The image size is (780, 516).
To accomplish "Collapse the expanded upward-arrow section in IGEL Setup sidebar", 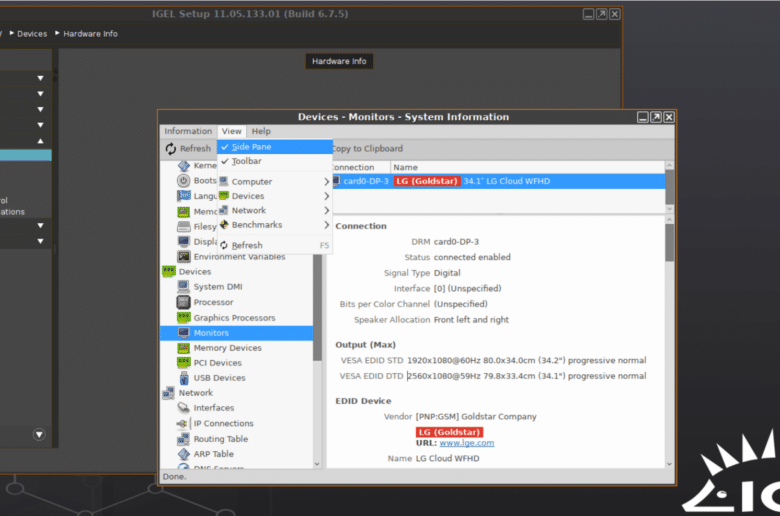I will [40, 141].
